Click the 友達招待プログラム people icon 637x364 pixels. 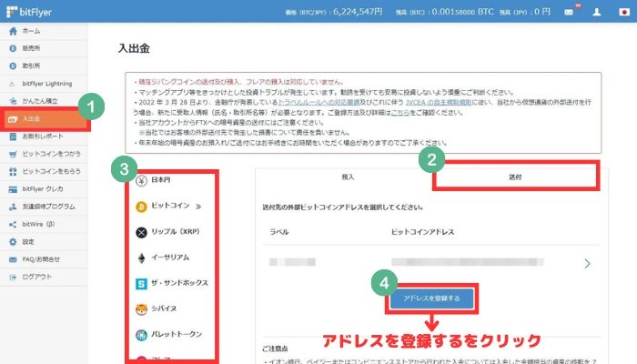point(13,207)
